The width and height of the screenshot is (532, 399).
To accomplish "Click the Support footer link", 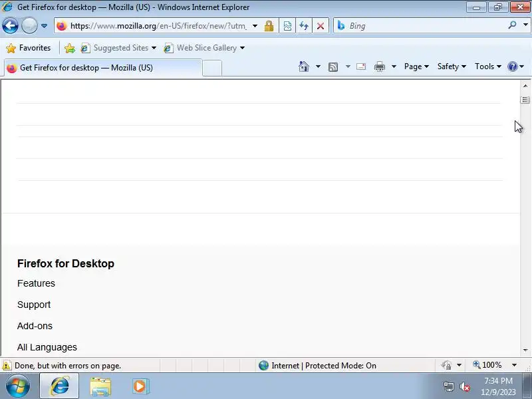I will pos(34,305).
